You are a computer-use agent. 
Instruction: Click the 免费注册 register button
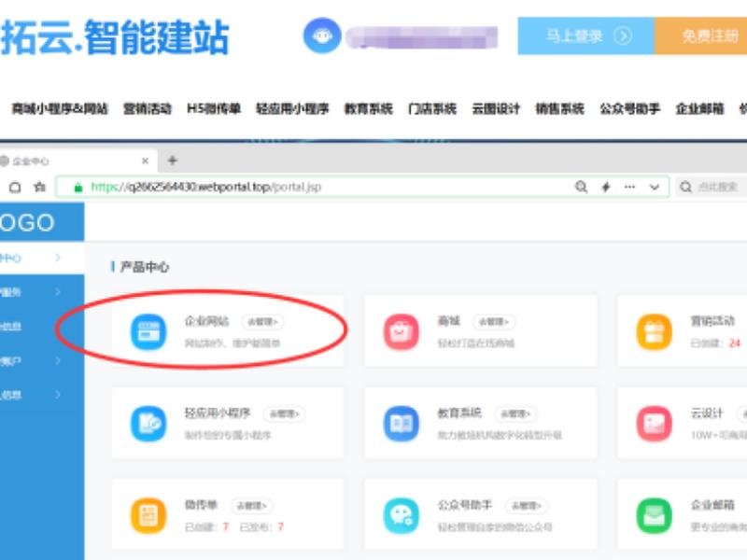701,36
